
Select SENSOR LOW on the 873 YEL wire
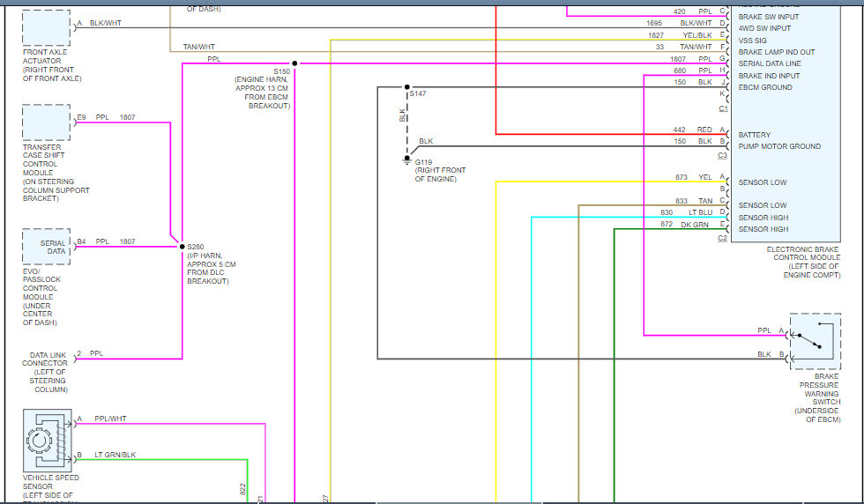click(x=763, y=183)
